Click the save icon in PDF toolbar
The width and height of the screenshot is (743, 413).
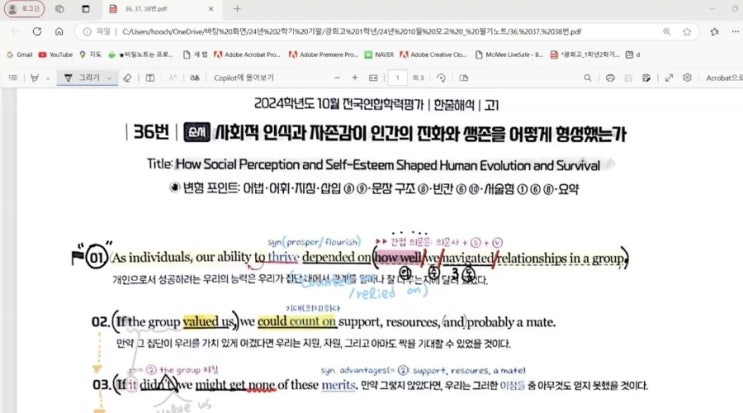[x=628, y=78]
